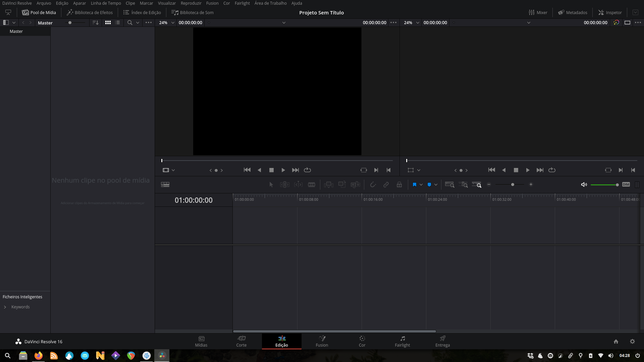
Task: Open the Arquivo menu
Action: (x=44, y=3)
